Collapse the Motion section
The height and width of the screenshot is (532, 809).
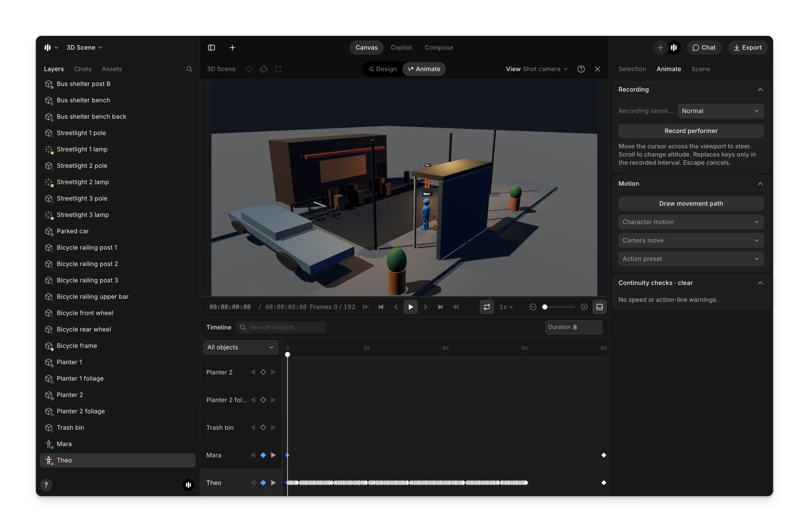tap(760, 184)
